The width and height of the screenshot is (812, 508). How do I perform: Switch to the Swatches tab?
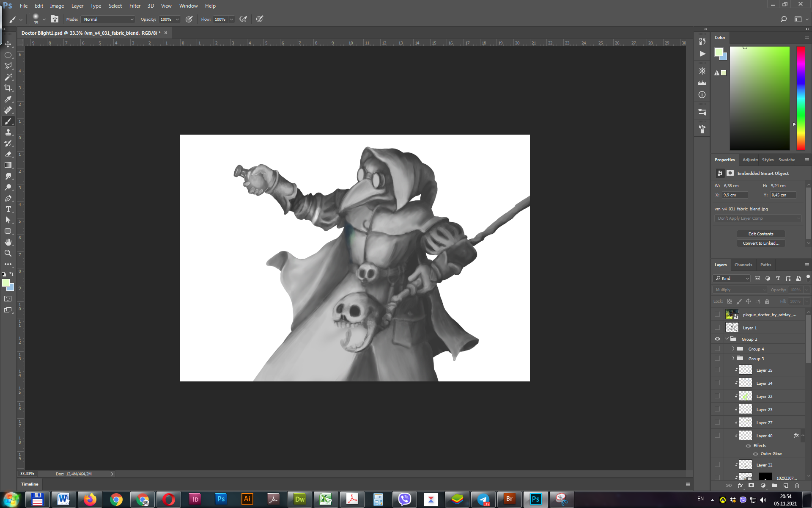[x=786, y=160]
